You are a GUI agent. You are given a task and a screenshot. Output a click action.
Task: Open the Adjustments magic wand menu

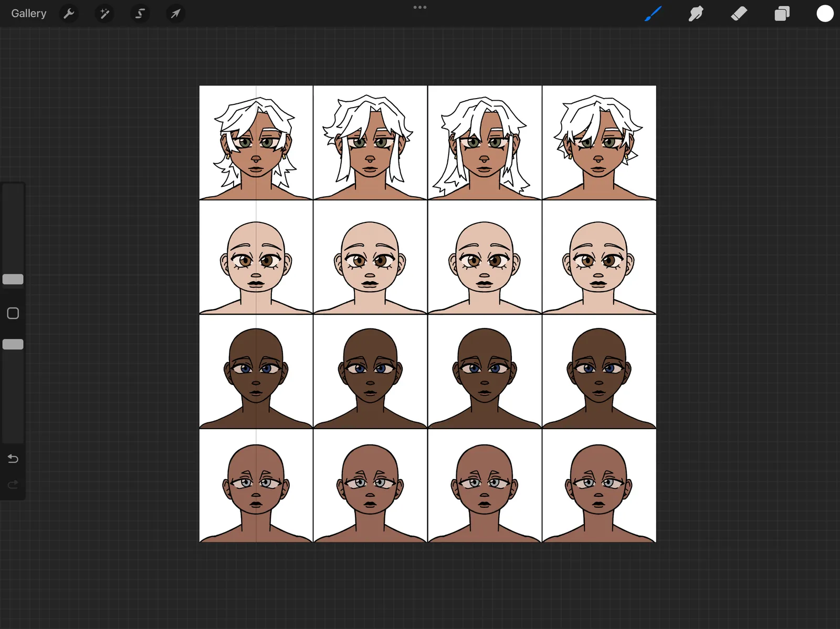click(104, 14)
